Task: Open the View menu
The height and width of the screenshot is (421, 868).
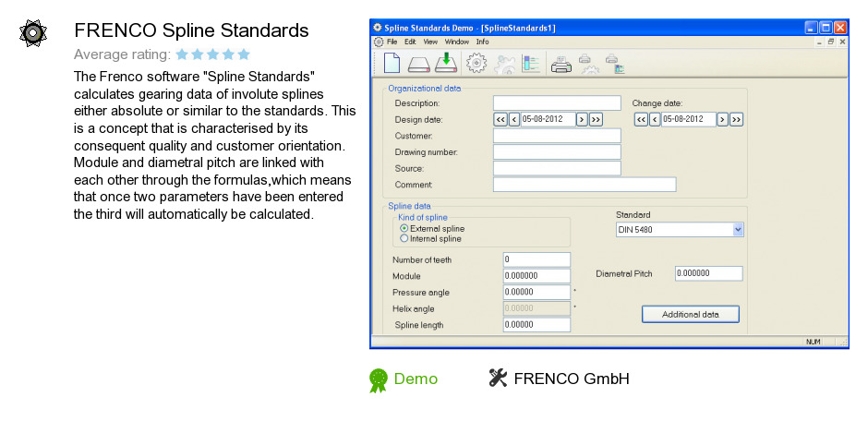Action: coord(430,42)
